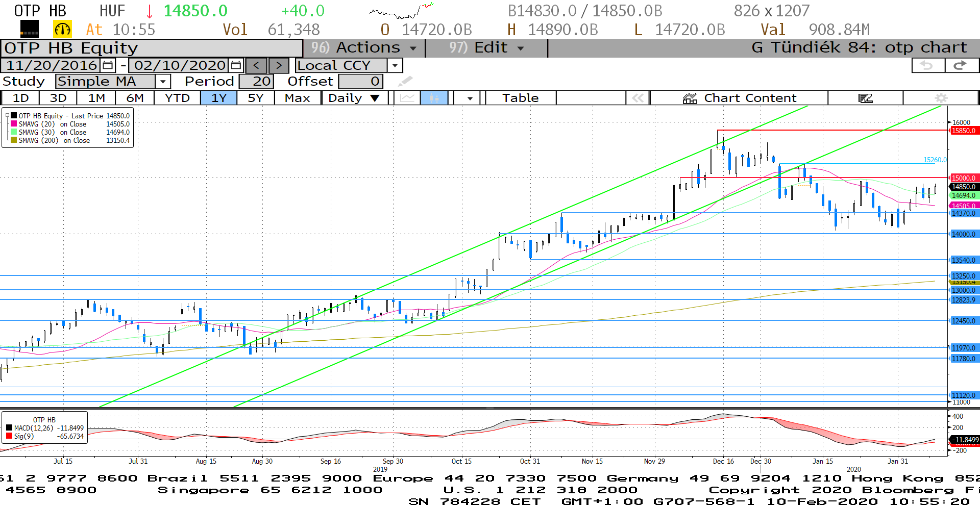Open the start date calendar picker
The height and width of the screenshot is (530, 980).
click(108, 65)
